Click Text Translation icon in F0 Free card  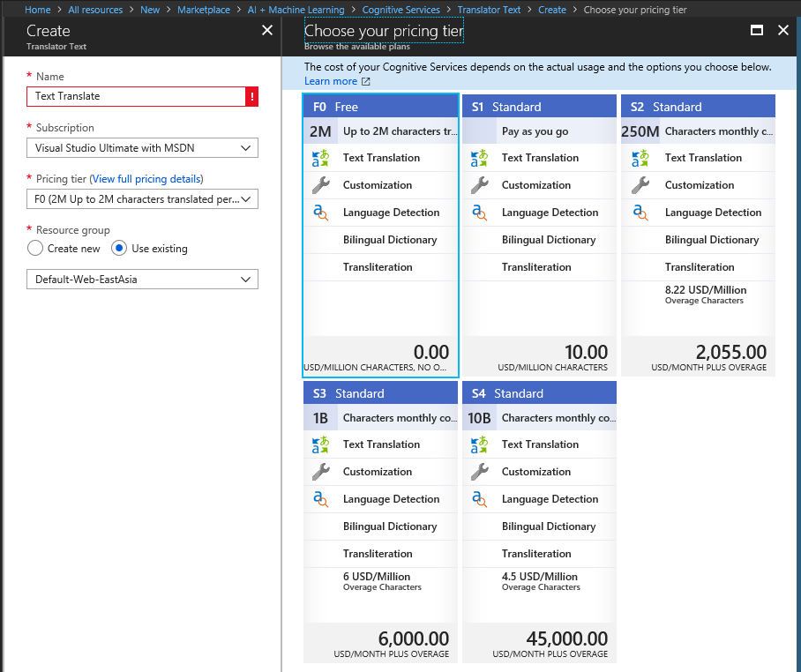tap(320, 158)
